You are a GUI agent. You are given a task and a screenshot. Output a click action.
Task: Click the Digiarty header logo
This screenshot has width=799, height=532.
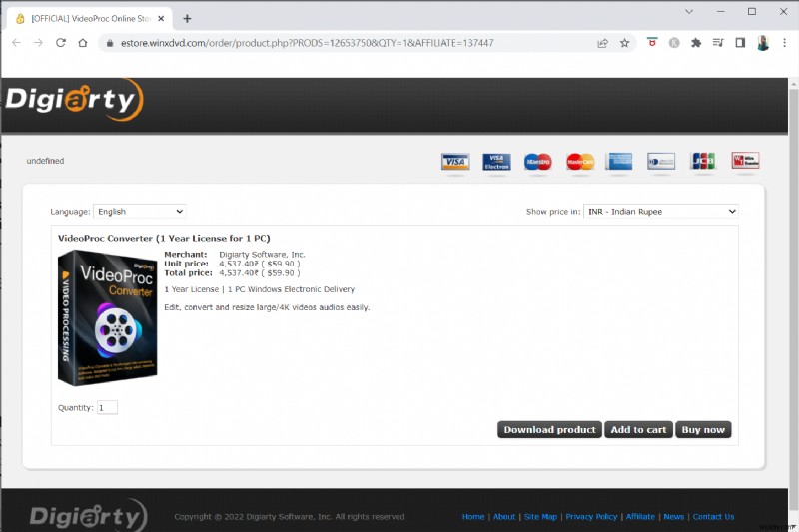pyautogui.click(x=74, y=100)
